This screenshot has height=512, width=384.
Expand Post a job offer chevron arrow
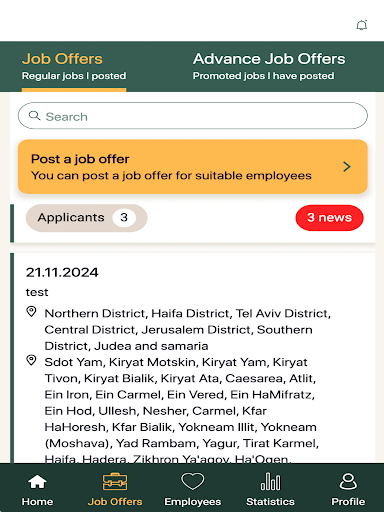click(347, 167)
